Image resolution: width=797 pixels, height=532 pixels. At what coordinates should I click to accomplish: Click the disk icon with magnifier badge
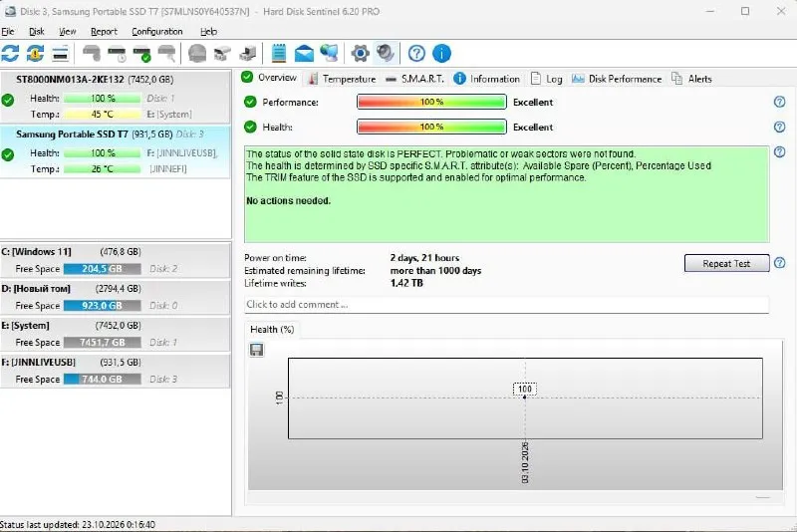(166, 54)
